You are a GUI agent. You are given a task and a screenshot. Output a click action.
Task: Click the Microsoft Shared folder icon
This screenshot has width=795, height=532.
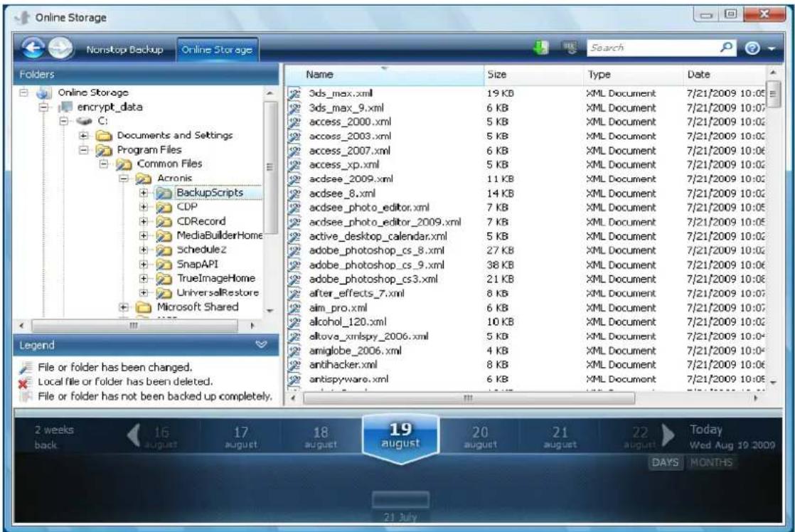tap(144, 307)
